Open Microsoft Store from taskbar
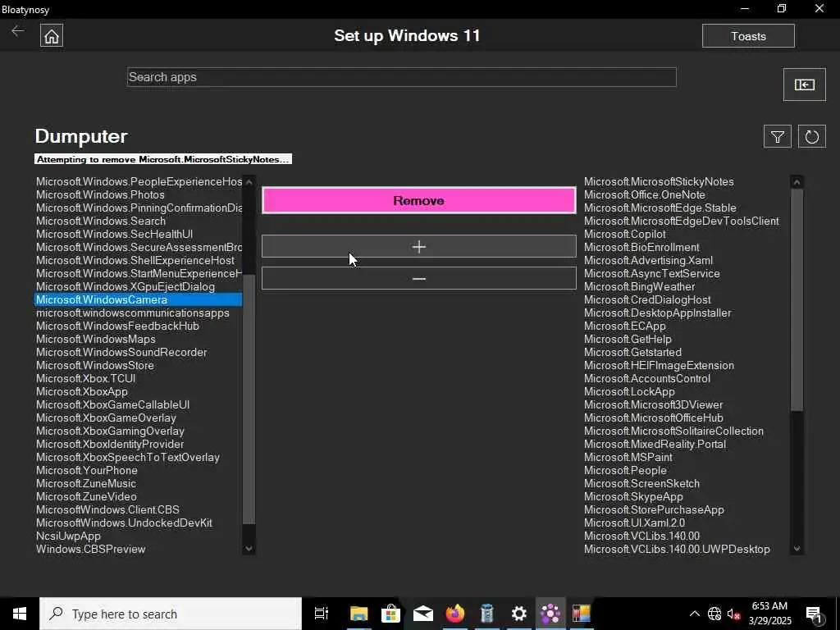 point(390,614)
